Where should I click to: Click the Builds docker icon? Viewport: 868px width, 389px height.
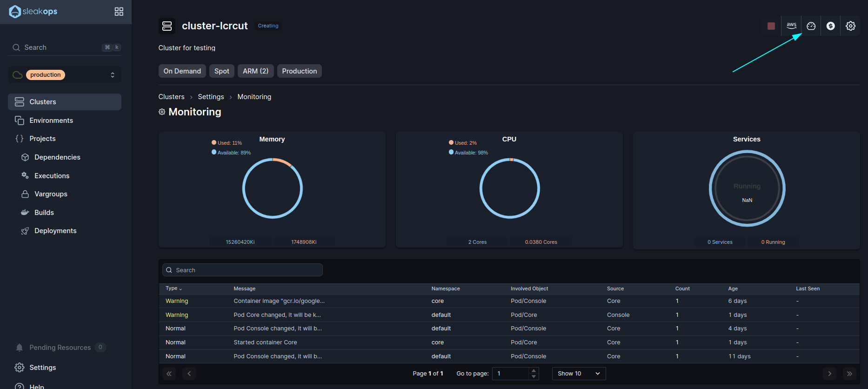point(25,213)
